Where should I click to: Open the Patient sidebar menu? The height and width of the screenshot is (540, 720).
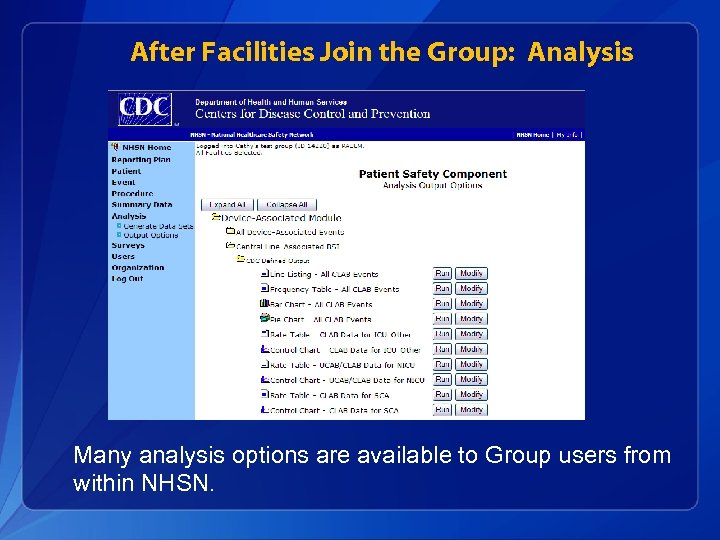tap(126, 171)
